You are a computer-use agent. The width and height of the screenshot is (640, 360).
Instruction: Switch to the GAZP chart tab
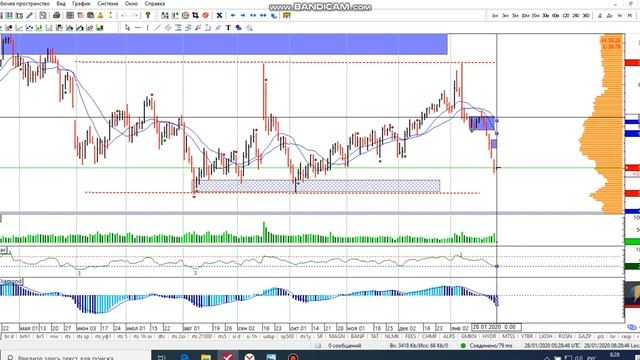pyautogui.click(x=584, y=336)
